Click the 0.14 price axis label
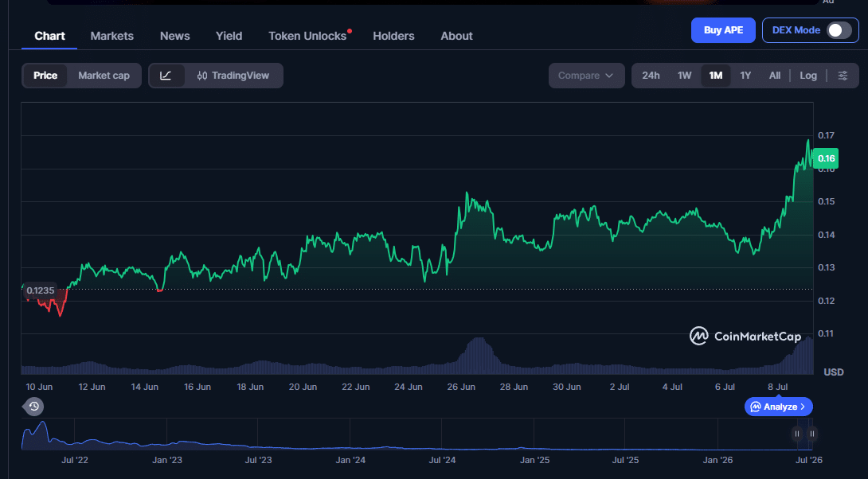 (x=827, y=235)
